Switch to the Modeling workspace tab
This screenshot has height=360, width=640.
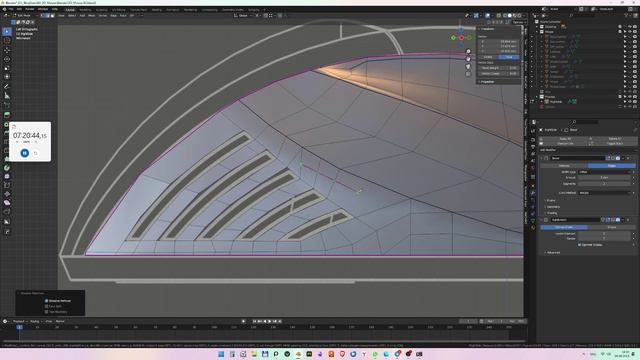click(x=85, y=9)
